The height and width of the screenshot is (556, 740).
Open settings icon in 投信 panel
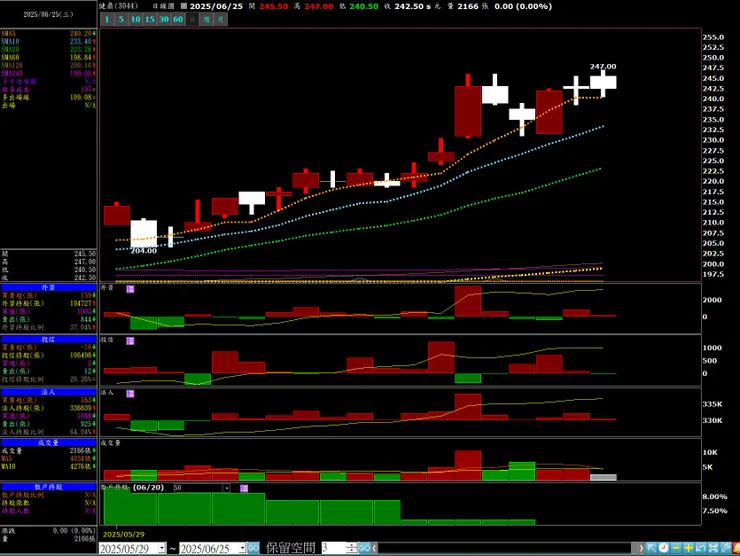(x=130, y=341)
